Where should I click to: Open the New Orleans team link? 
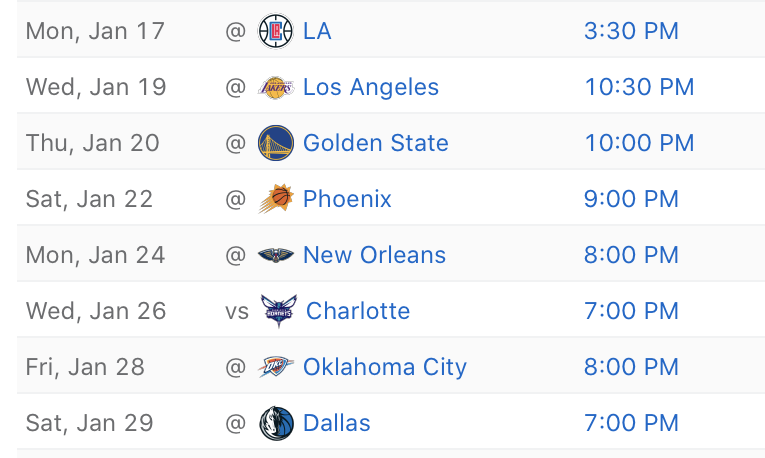pyautogui.click(x=374, y=255)
